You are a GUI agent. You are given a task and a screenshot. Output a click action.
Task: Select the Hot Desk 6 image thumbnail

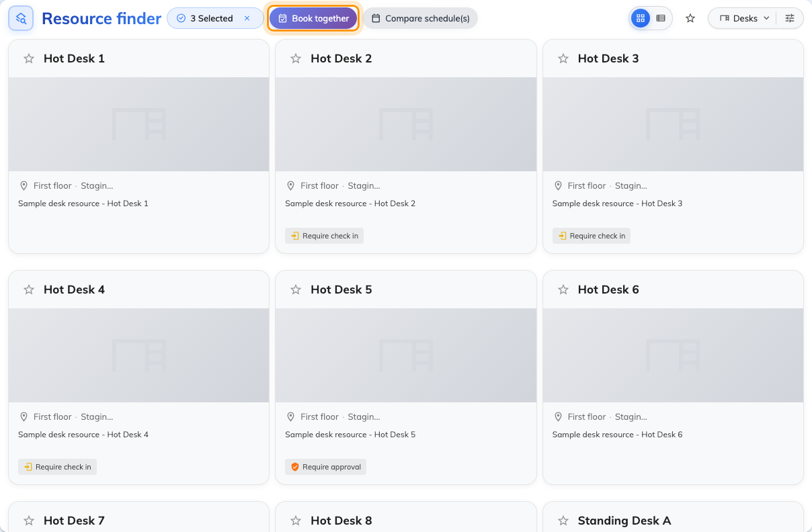673,355
